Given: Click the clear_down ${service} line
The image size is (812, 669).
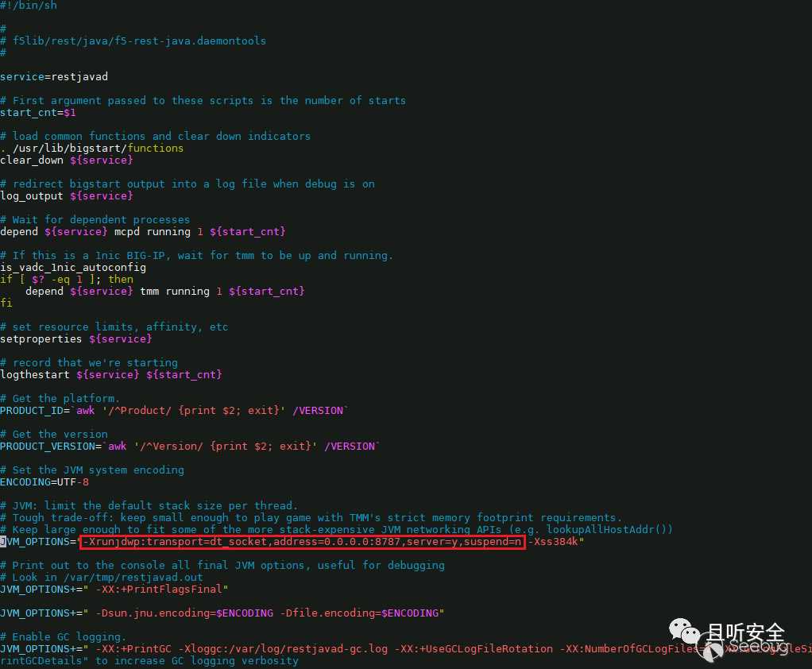Looking at the screenshot, I should [67, 160].
